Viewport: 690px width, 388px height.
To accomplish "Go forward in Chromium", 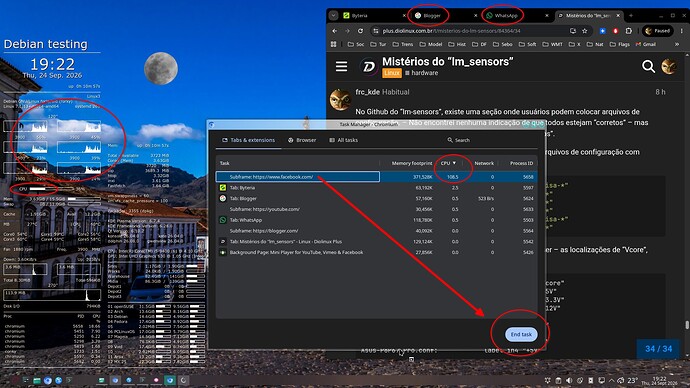I will click(347, 31).
